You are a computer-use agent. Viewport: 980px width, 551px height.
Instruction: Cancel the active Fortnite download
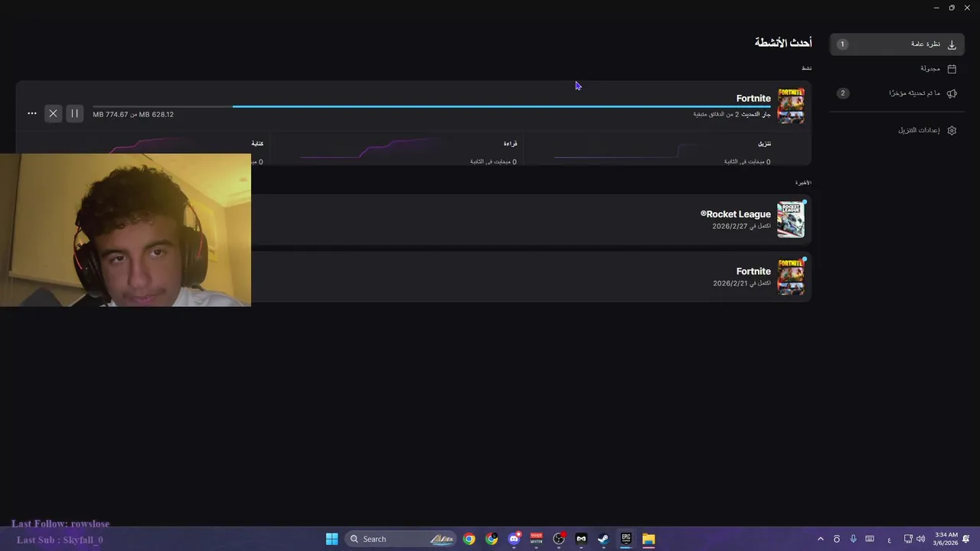(53, 113)
